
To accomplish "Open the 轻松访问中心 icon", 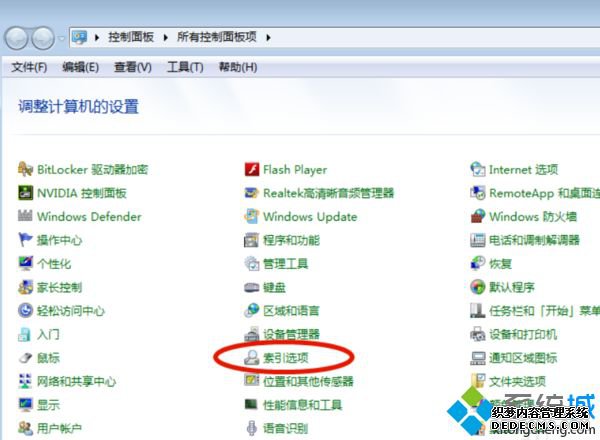I will point(25,310).
